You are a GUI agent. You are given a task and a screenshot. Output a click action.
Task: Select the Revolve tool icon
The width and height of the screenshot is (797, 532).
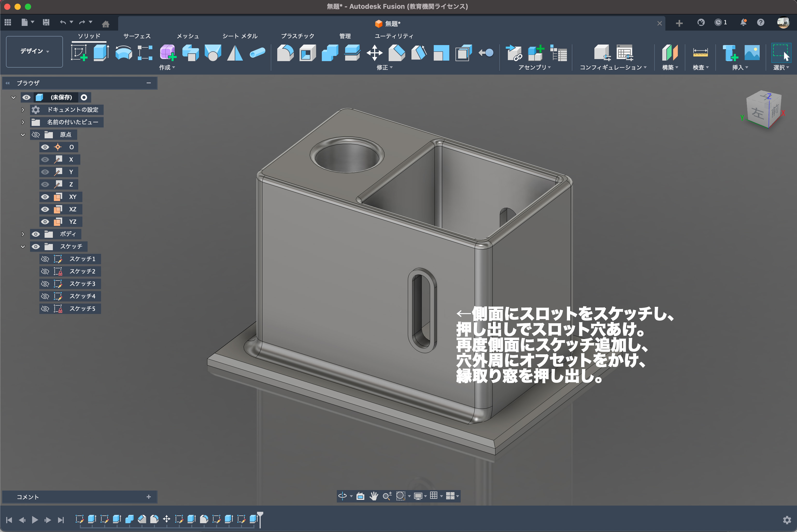point(123,53)
